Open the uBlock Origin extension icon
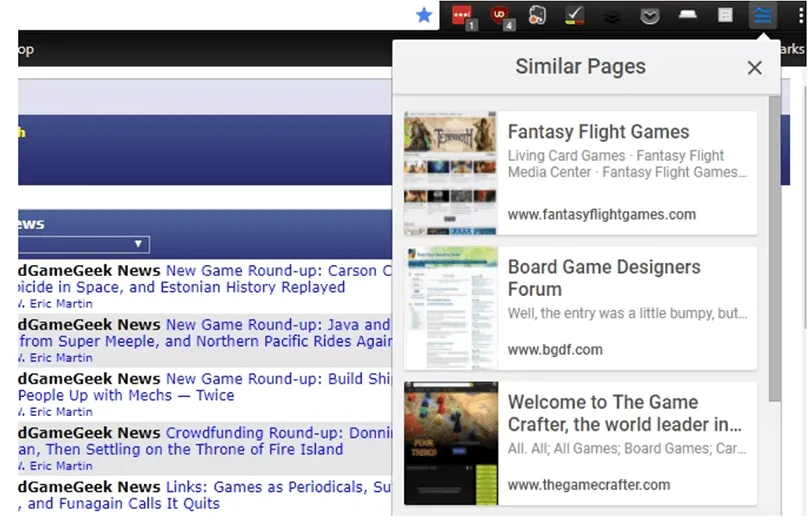 [500, 15]
